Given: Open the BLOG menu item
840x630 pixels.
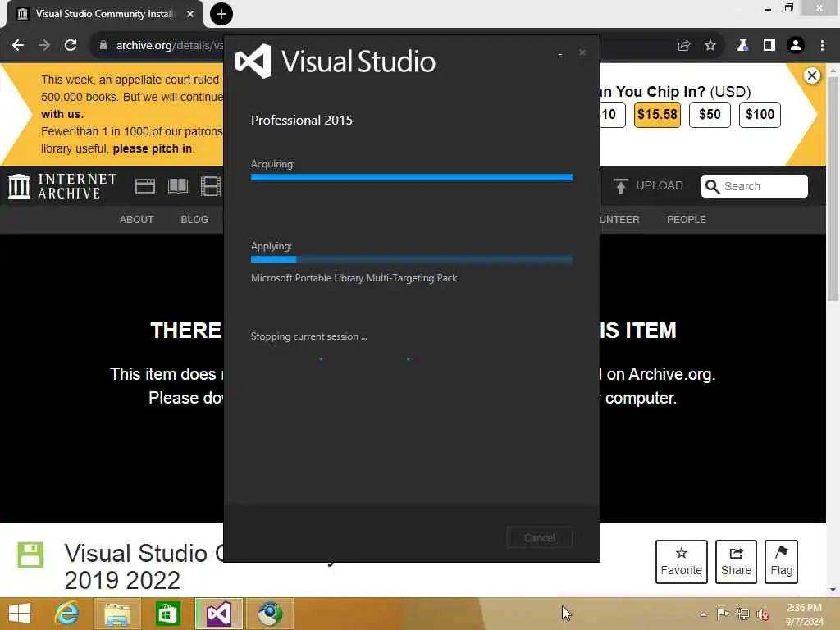Looking at the screenshot, I should coord(194,220).
